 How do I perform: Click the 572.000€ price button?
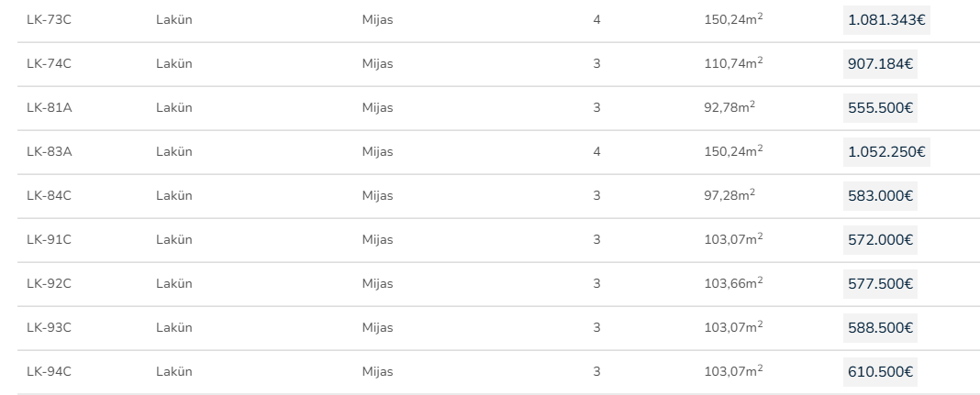pos(880,239)
